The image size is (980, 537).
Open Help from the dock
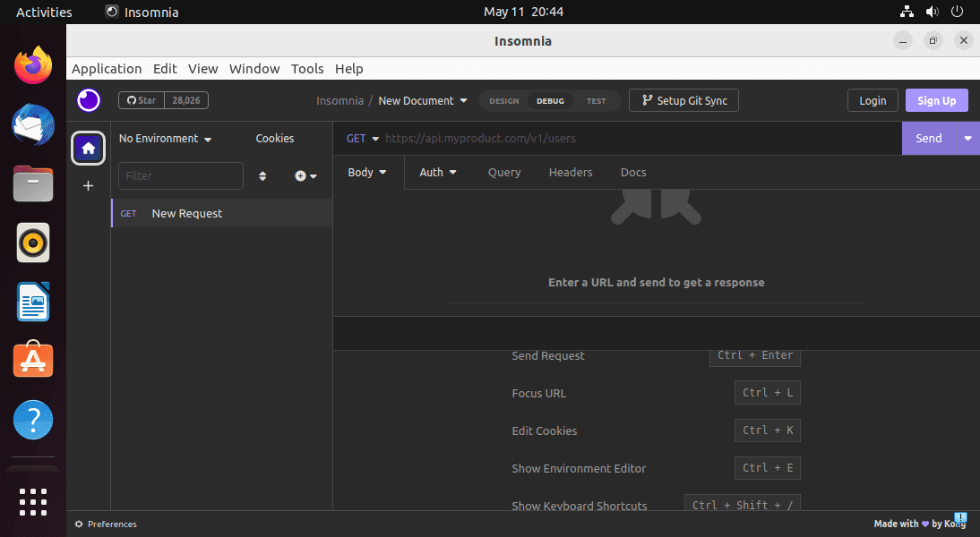(x=33, y=420)
